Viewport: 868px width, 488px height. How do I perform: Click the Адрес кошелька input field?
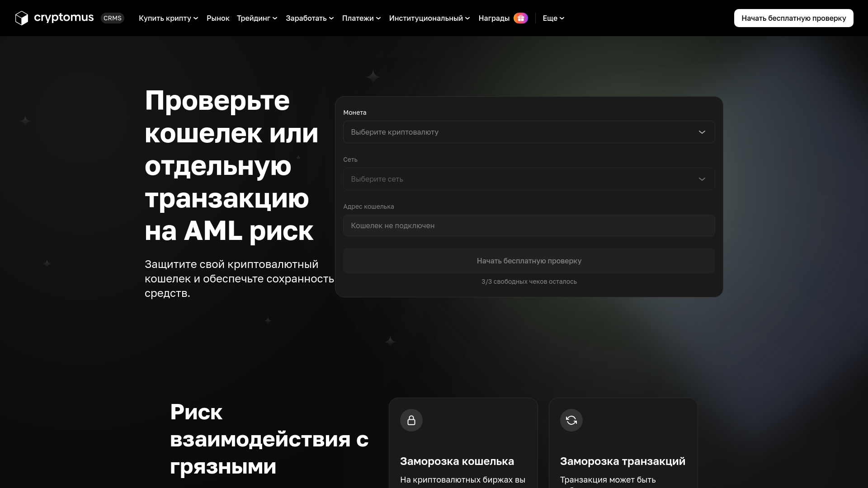pyautogui.click(x=529, y=225)
